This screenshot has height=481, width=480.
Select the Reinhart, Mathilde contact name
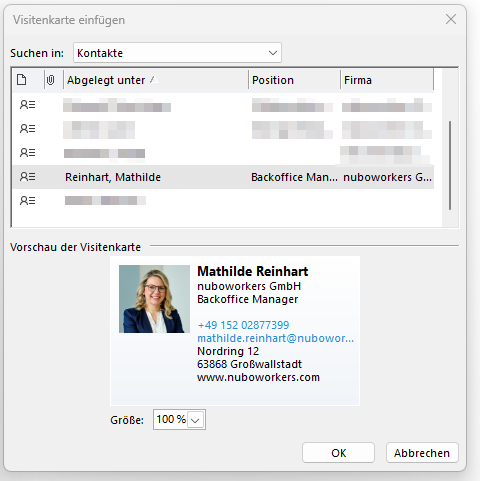click(113, 177)
